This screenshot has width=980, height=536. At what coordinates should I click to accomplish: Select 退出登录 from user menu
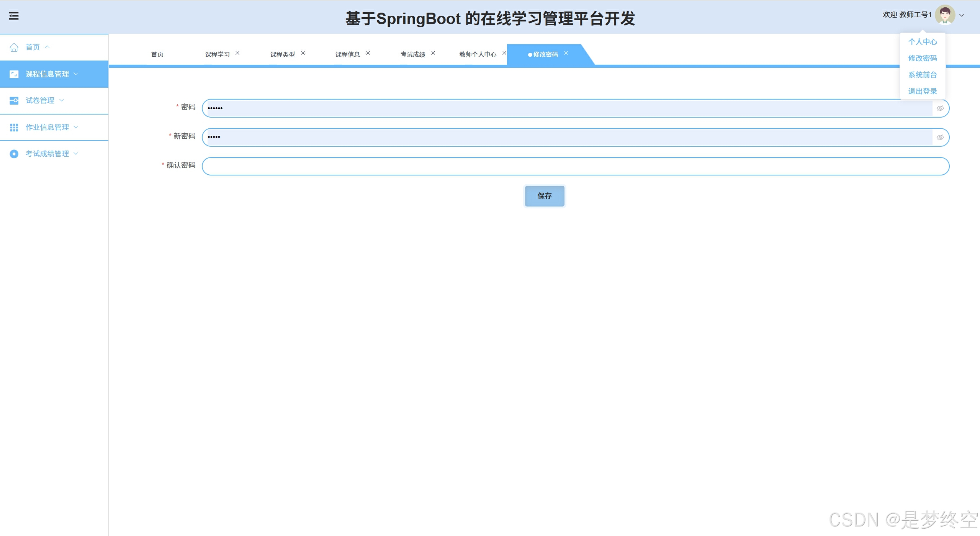pos(922,91)
